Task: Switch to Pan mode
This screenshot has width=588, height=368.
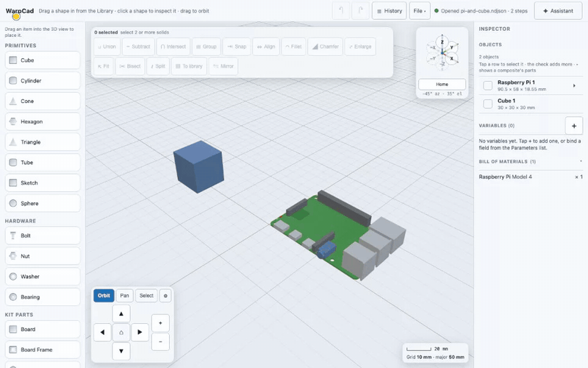Action: click(x=124, y=296)
